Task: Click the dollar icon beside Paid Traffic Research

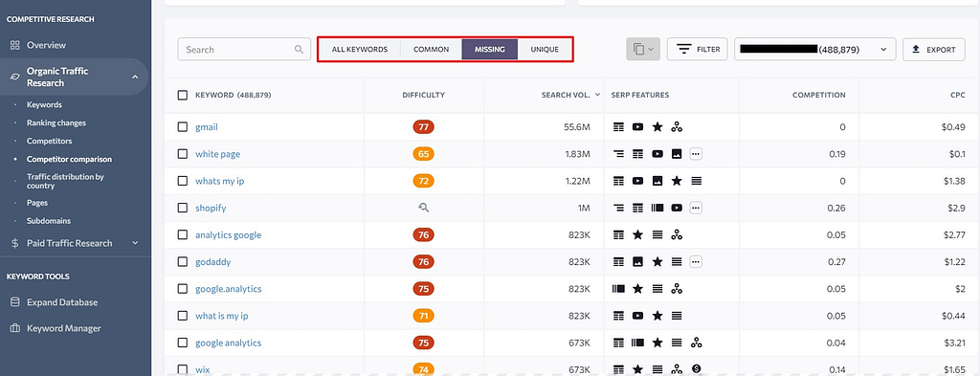Action: click(x=15, y=243)
